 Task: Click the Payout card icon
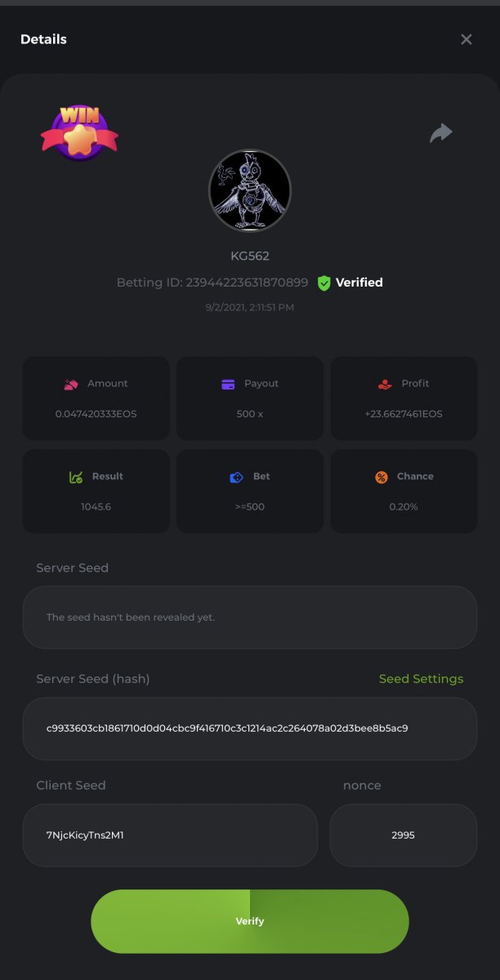229,384
